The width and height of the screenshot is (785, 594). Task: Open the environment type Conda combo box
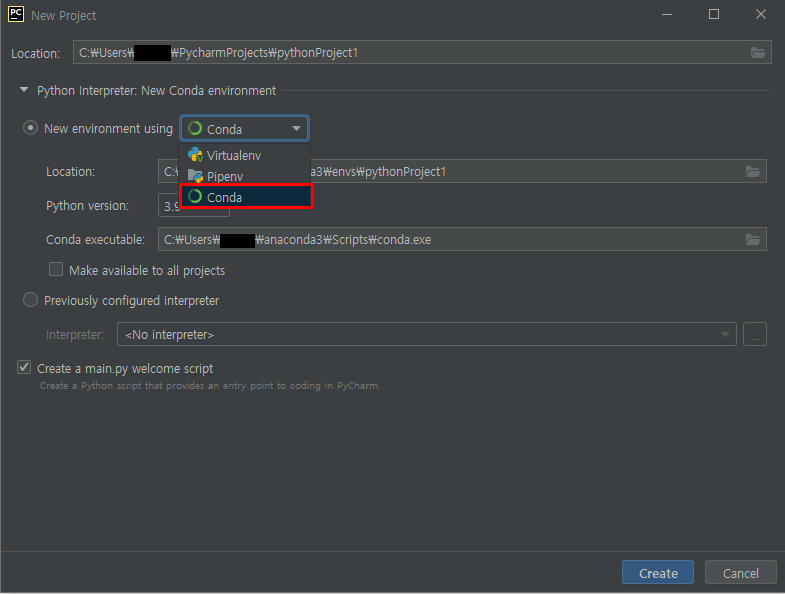click(244, 129)
